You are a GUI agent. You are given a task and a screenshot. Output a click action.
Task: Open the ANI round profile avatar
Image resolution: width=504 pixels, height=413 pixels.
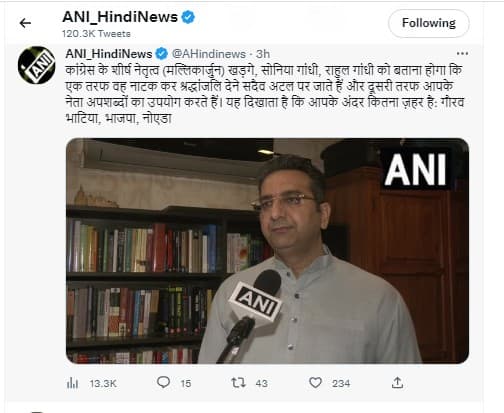(x=36, y=65)
